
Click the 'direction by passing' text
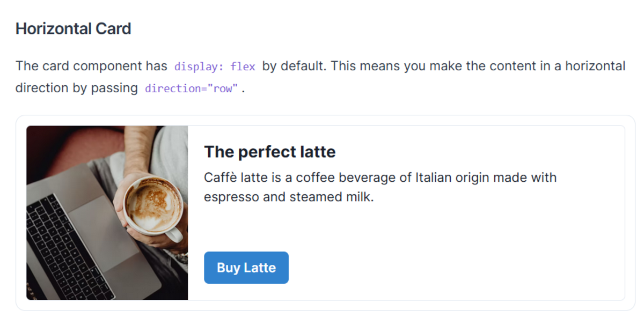click(x=77, y=88)
